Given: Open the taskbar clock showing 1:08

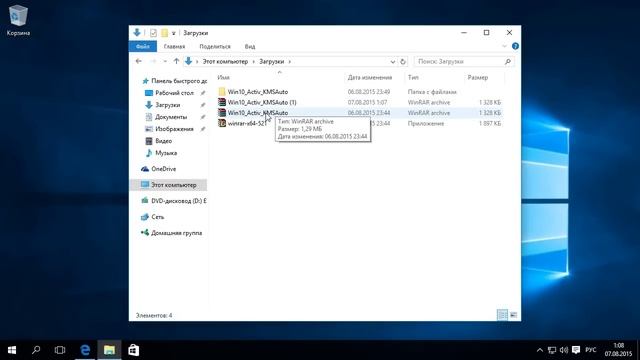Looking at the screenshot, I should [618, 350].
